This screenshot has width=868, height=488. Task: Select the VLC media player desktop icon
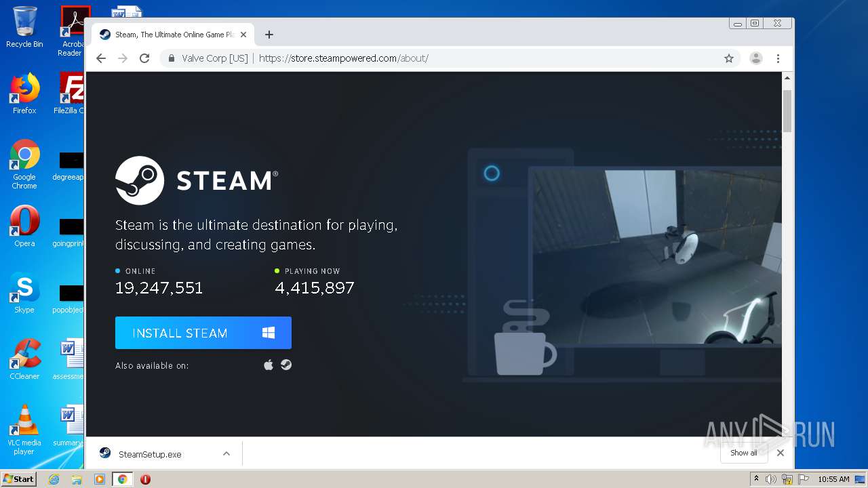tap(24, 430)
